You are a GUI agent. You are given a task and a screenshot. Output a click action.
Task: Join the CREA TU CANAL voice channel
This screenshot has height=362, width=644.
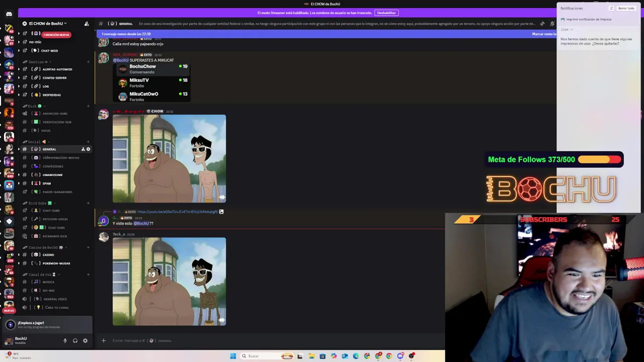[56, 308]
